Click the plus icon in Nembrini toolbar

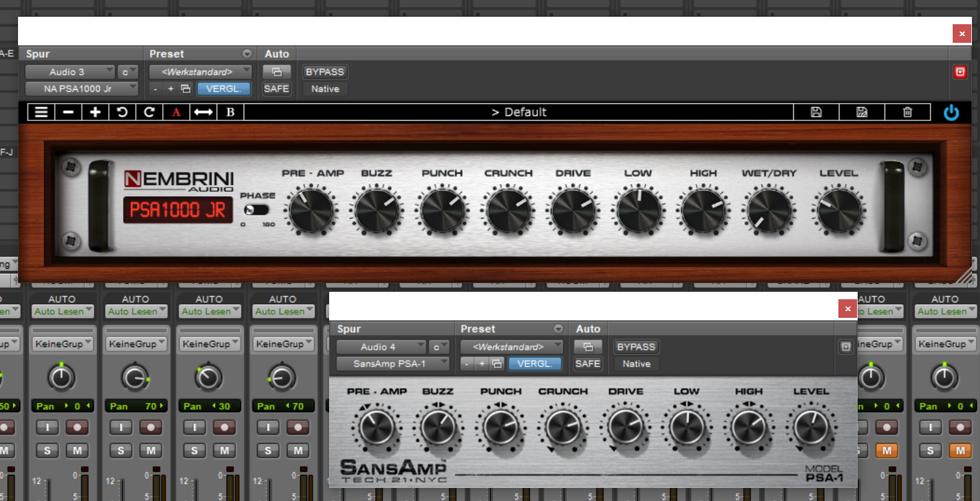pyautogui.click(x=95, y=112)
